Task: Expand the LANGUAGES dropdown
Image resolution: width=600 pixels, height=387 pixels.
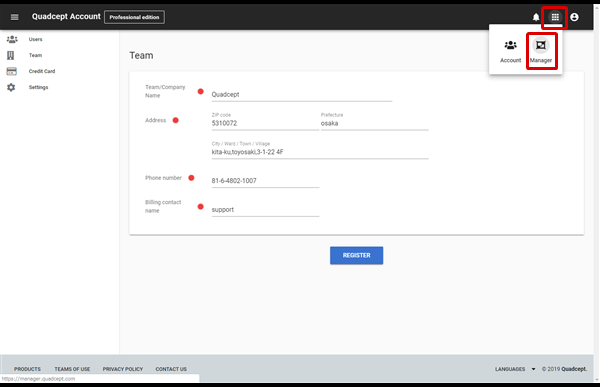Action: pyautogui.click(x=515, y=369)
